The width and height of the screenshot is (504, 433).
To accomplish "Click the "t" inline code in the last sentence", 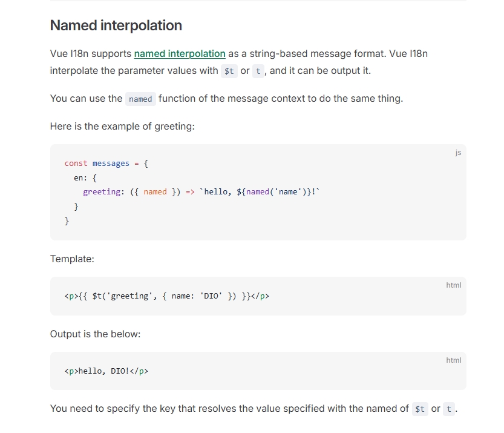I will pos(449,409).
